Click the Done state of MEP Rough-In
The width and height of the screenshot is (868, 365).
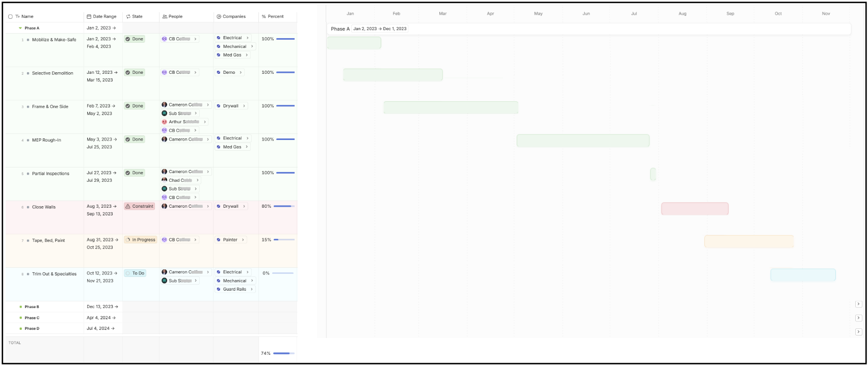tap(135, 139)
